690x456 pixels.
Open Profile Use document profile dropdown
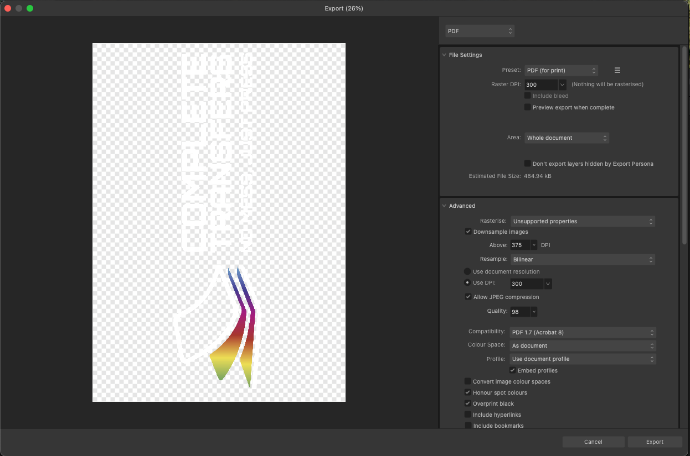click(x=583, y=359)
